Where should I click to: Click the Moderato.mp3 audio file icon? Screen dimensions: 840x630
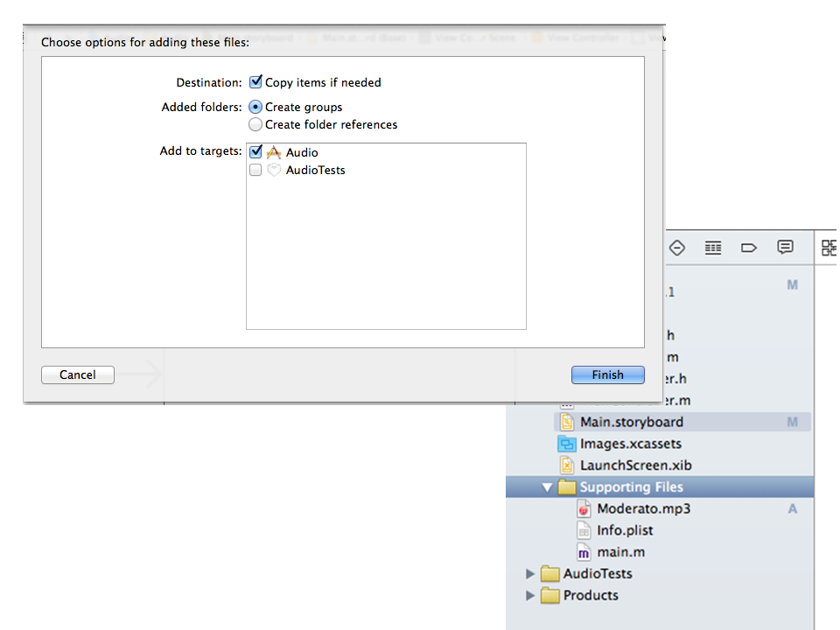584,509
